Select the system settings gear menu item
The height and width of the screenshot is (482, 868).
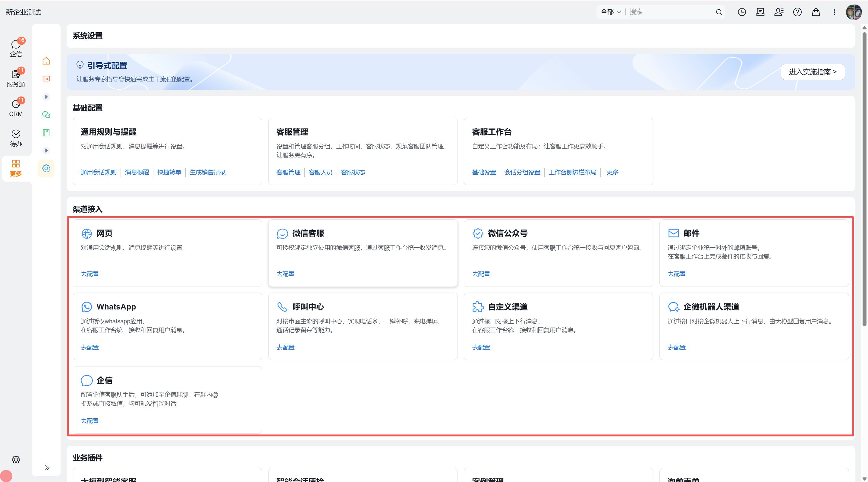pyautogui.click(x=46, y=168)
